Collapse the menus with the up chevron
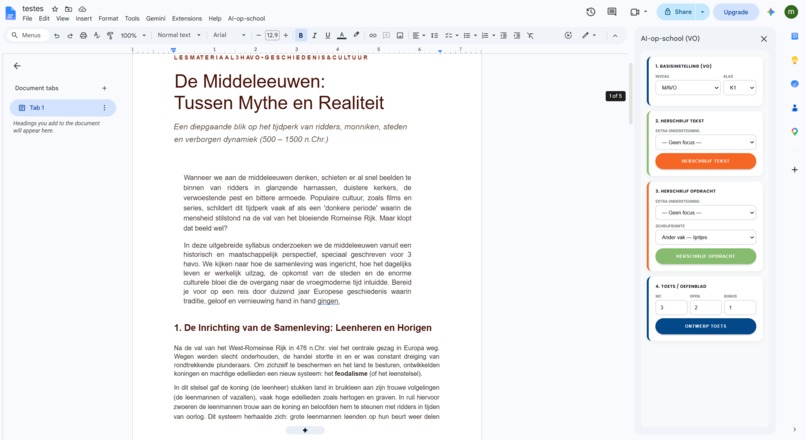 click(615, 35)
